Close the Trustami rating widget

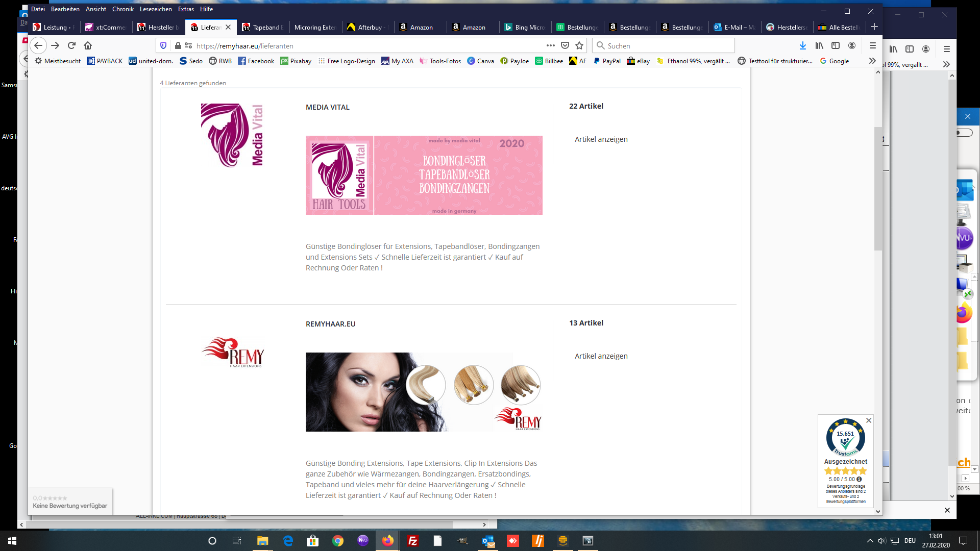pos(869,420)
